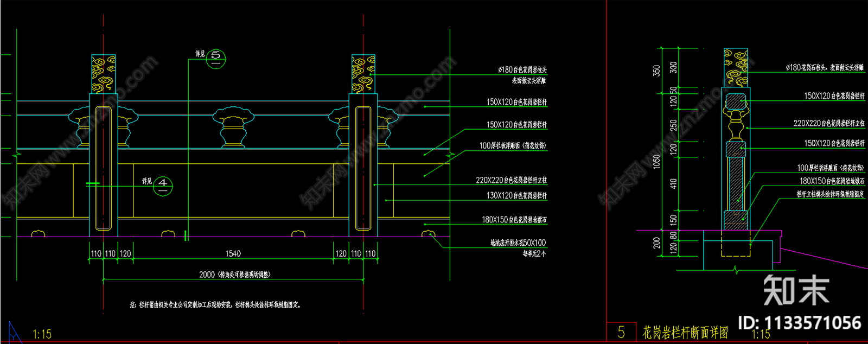Viewport: 868px width, 344px height.
Task: Click the section label 'ø180花岗石柱头，表面做云头浮雕'
Action: coord(825,68)
